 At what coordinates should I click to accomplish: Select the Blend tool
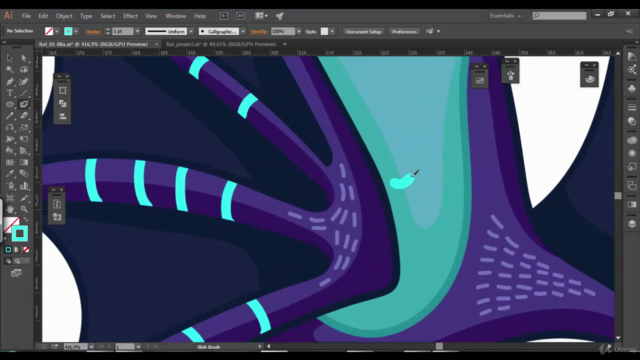click(24, 174)
